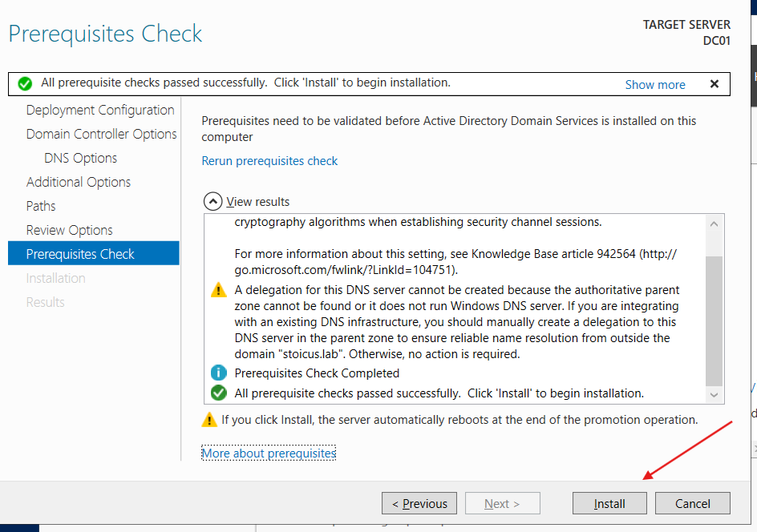
Task: Click the green success checkmark in notification banner
Action: coord(25,83)
